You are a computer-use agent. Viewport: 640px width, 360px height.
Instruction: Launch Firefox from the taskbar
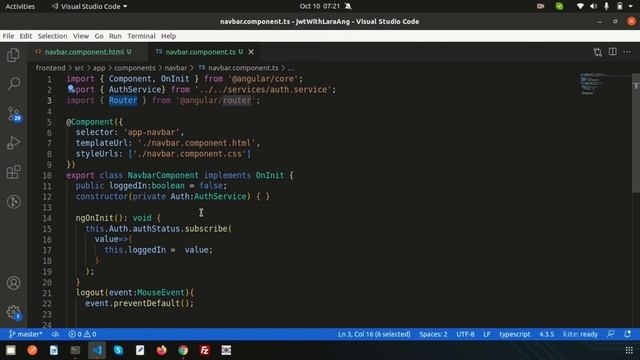[x=162, y=350]
